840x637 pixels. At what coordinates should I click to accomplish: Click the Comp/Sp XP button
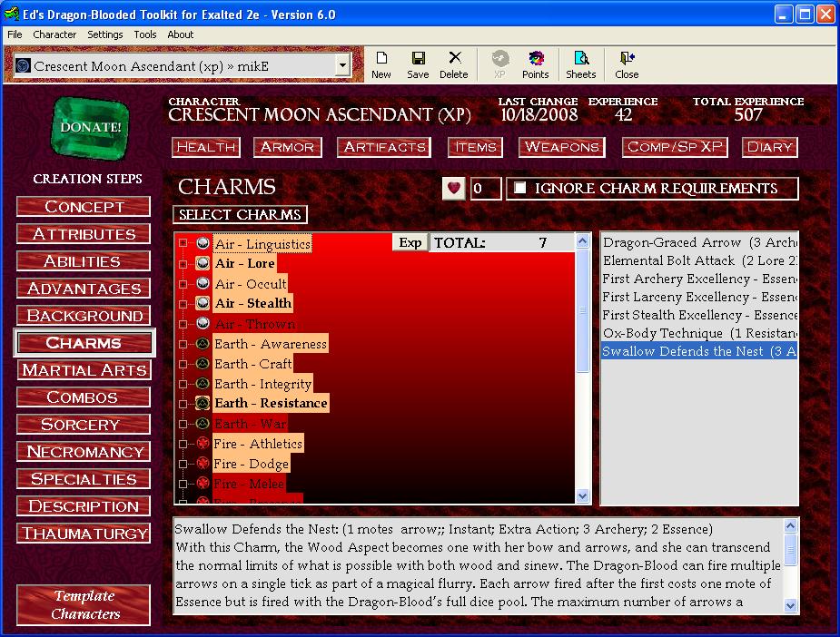[x=675, y=147]
